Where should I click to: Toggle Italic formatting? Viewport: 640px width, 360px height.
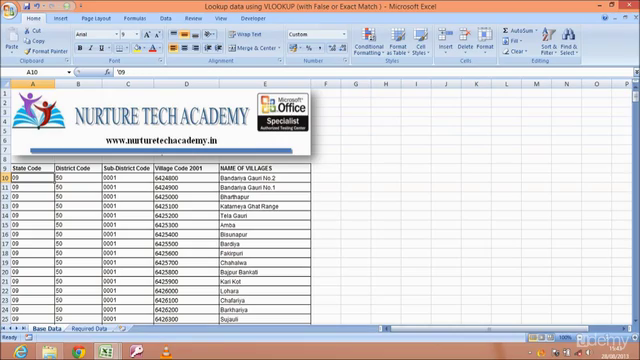point(91,48)
